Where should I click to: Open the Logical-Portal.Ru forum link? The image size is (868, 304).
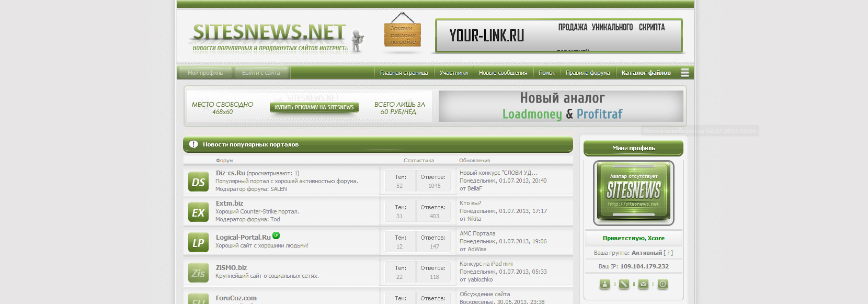tap(243, 237)
